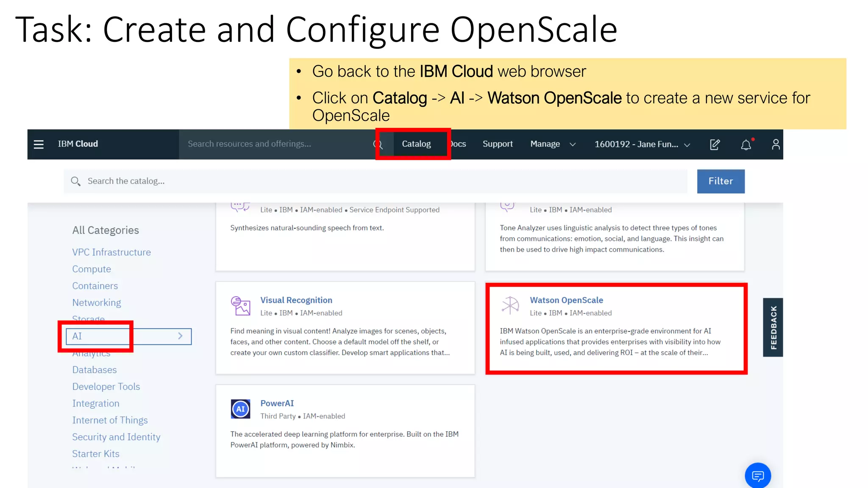The height and width of the screenshot is (488, 868).
Task: Click the All Categories heading
Action: click(106, 230)
